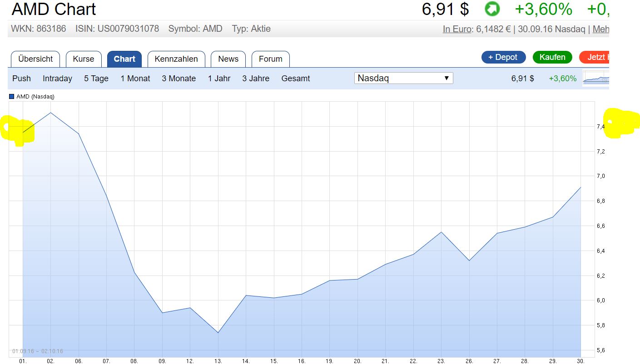The height and width of the screenshot is (364, 640).
Task: Click the WKN: 863186 text
Action: (39, 29)
